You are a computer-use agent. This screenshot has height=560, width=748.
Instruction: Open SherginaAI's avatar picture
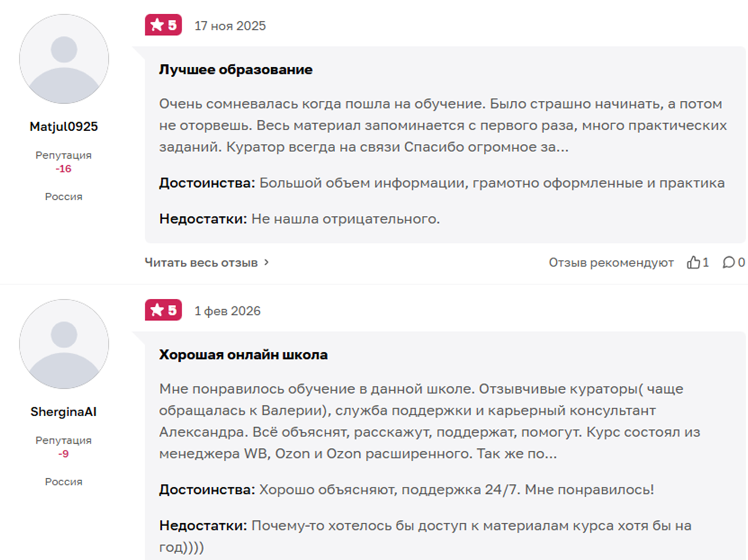pos(64,344)
